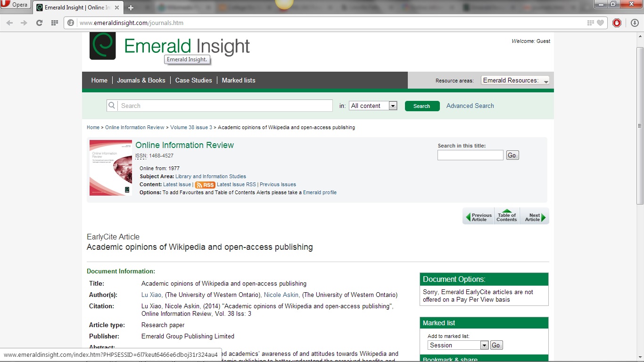Open the Home menu item
Viewport: 644px width, 362px height.
[x=99, y=80]
